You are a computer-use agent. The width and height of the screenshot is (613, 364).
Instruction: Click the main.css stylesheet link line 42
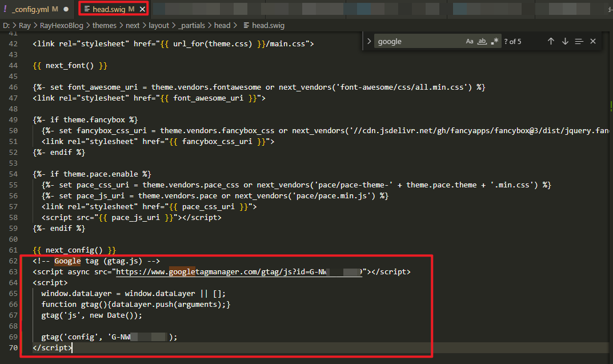coord(173,44)
